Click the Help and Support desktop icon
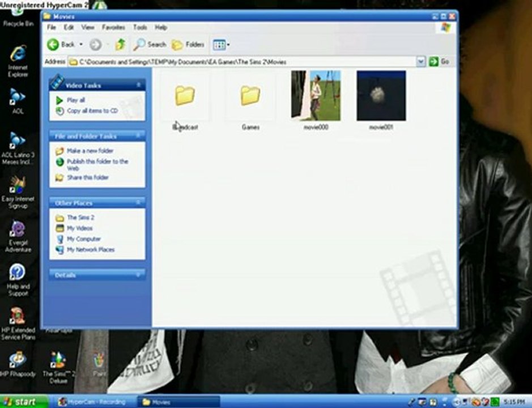The width and height of the screenshot is (532, 408). point(18,280)
